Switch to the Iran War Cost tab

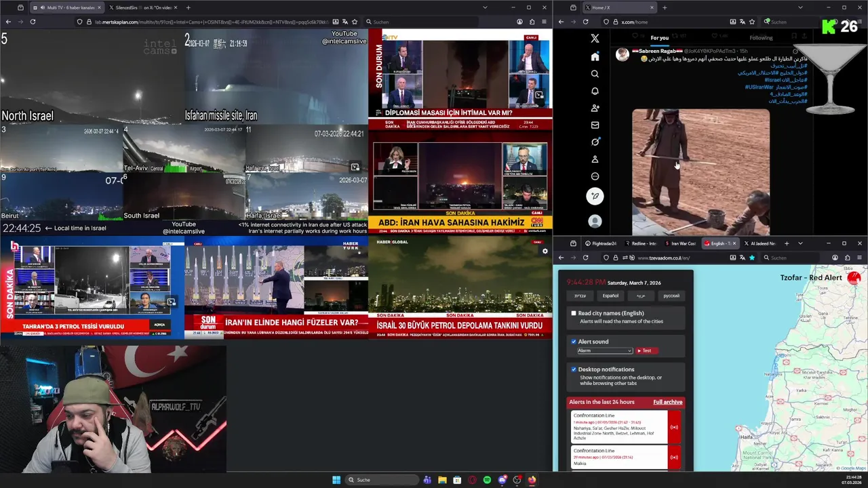679,243
